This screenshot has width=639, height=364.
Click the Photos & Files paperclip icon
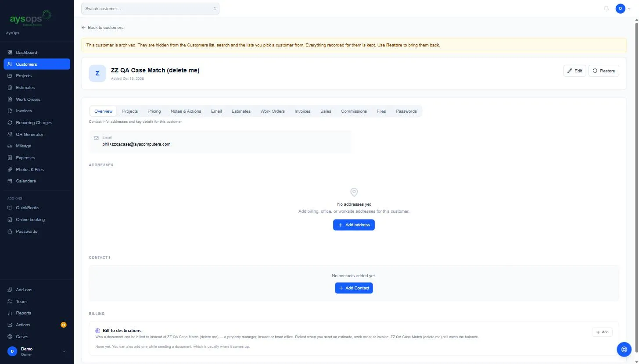click(x=10, y=170)
